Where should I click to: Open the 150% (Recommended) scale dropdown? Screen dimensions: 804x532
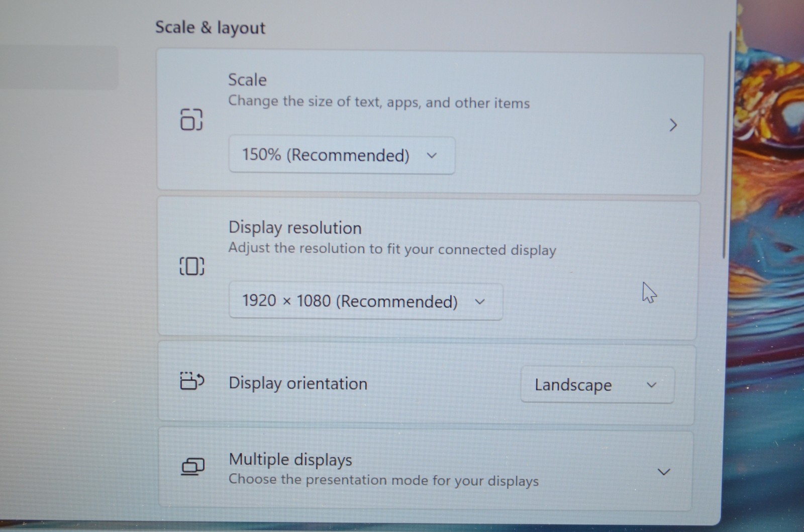(x=342, y=155)
